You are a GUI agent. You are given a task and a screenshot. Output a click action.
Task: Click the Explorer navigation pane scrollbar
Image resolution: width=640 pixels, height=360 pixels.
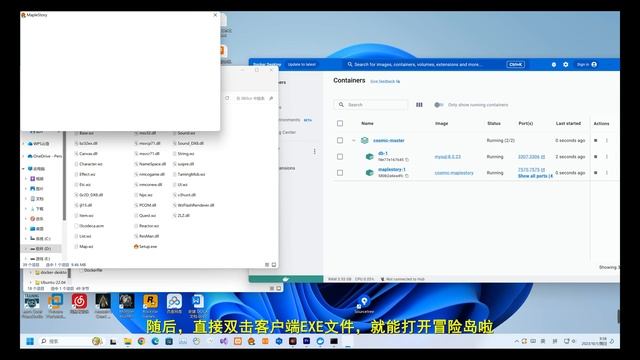click(x=64, y=176)
